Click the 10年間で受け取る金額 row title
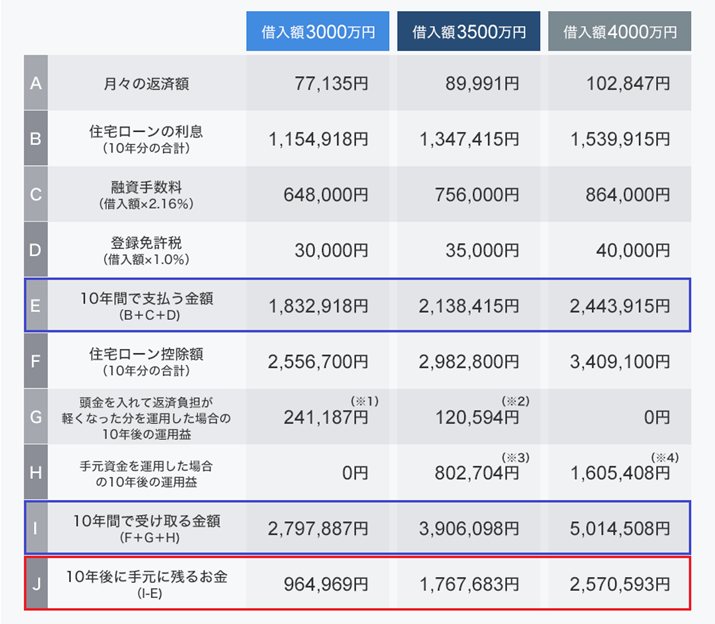Screen dimensions: 715x624 coord(147,520)
